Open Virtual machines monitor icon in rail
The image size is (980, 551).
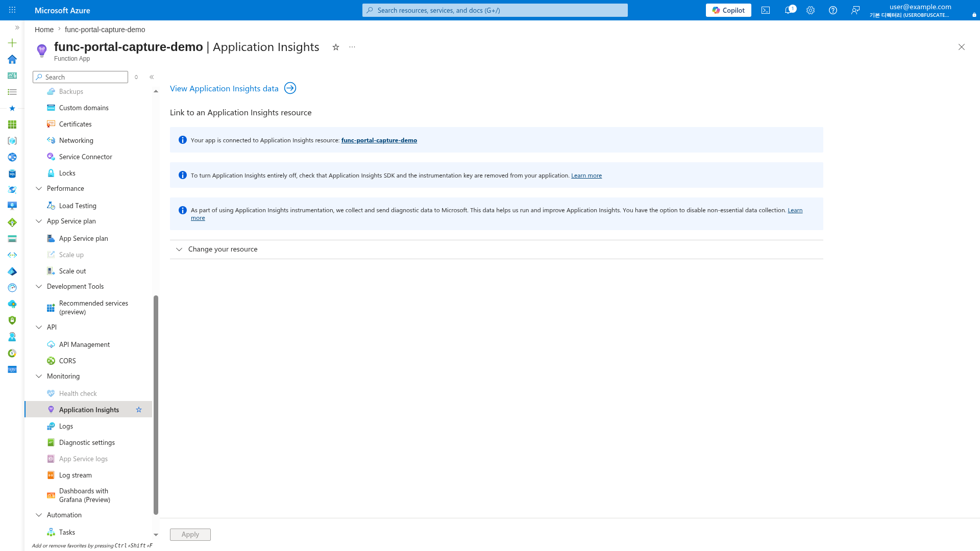[12, 206]
